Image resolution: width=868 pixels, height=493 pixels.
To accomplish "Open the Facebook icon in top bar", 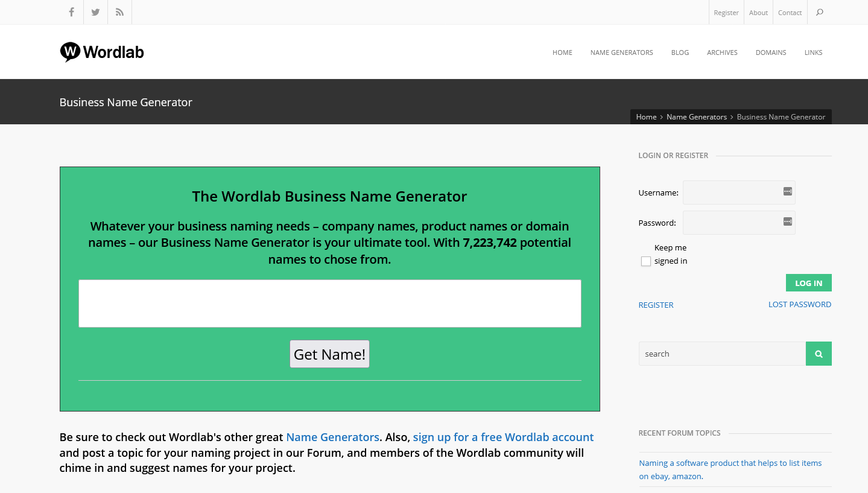I will pos(71,12).
